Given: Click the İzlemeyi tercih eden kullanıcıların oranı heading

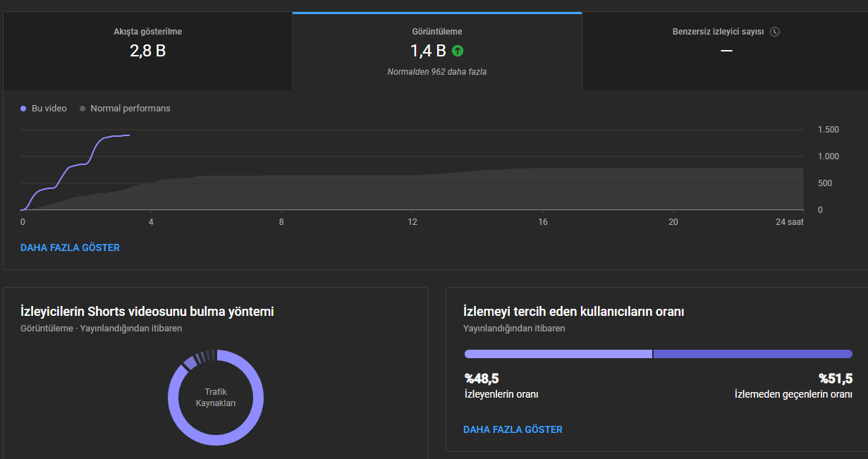Looking at the screenshot, I should coord(574,311).
